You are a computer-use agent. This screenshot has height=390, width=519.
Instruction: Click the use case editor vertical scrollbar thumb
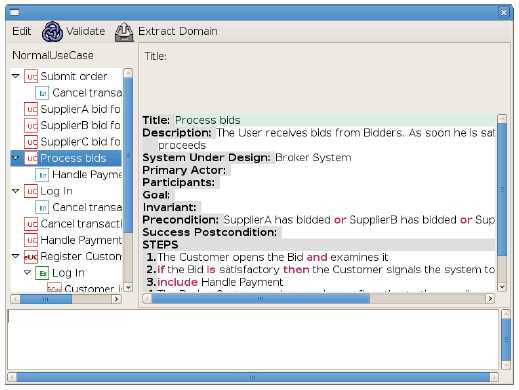[x=502, y=190]
